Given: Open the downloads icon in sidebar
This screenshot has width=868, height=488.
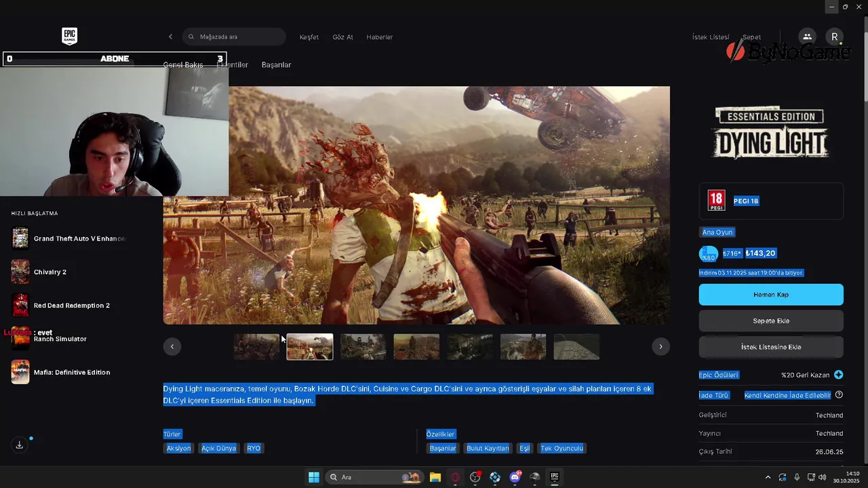Looking at the screenshot, I should tap(20, 445).
